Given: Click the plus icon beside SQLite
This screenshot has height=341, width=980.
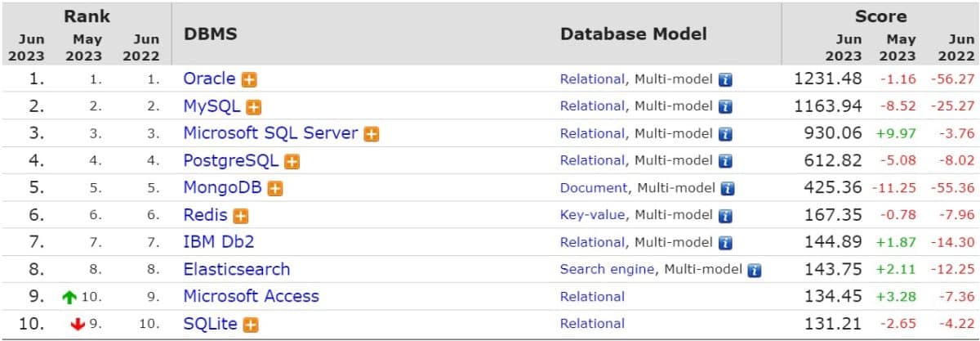Looking at the screenshot, I should pos(251,325).
